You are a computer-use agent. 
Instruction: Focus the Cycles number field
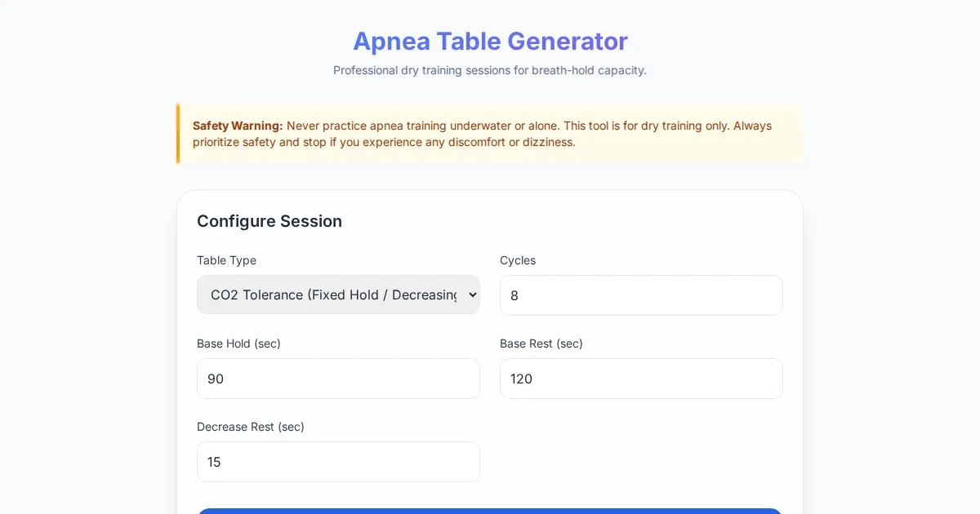pos(641,295)
